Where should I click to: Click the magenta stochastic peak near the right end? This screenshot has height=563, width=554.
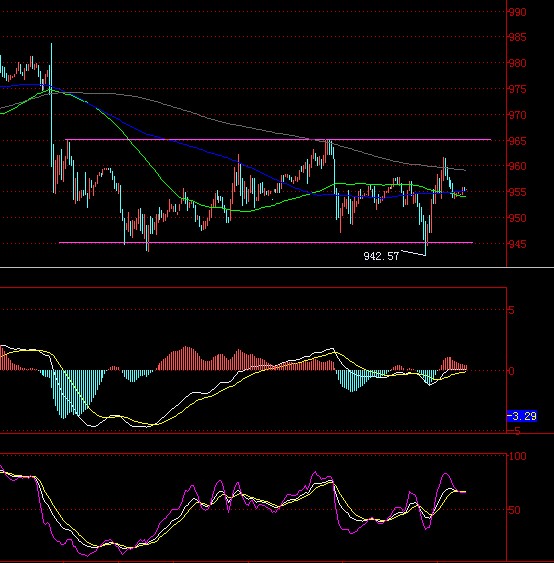point(446,475)
